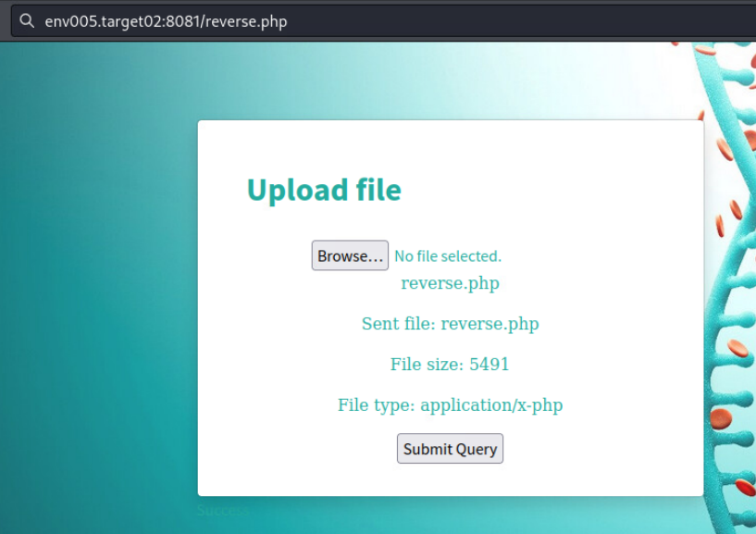Click the faint "Success" text below card

[223, 510]
